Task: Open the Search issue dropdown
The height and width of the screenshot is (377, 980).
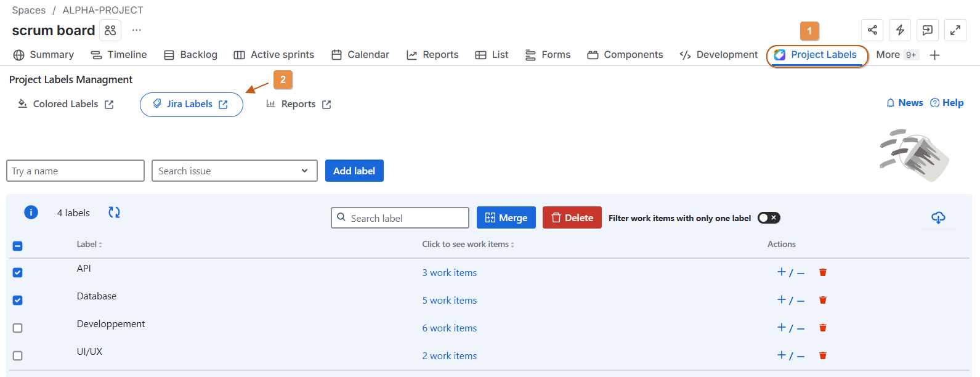Action: pos(235,171)
